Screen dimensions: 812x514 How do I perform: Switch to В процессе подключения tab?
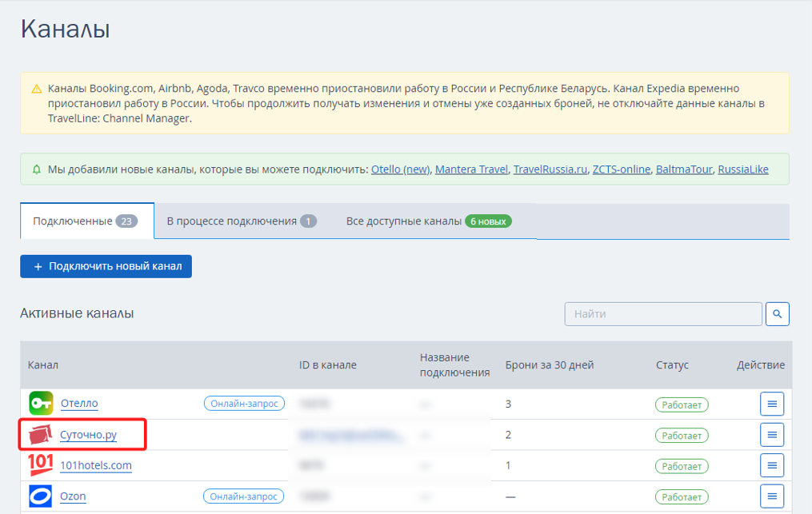point(242,221)
